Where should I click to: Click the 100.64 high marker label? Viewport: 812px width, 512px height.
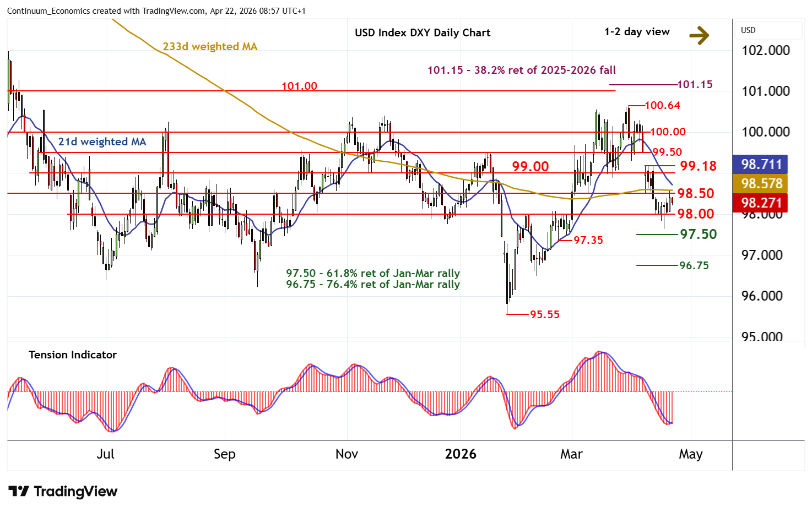[x=662, y=105]
